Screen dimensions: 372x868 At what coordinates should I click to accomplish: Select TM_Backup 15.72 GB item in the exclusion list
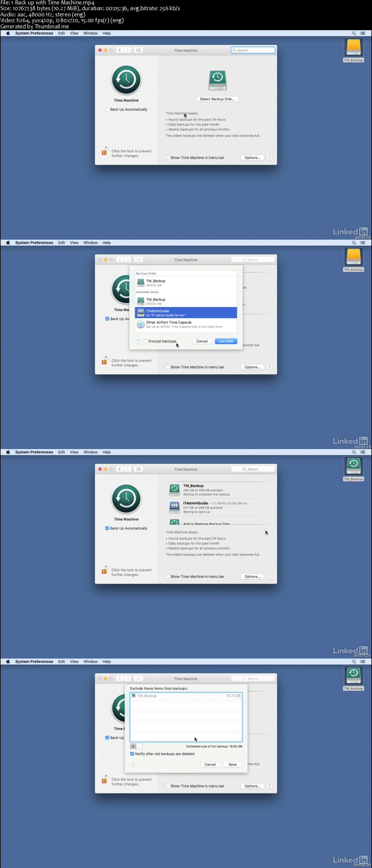click(186, 696)
